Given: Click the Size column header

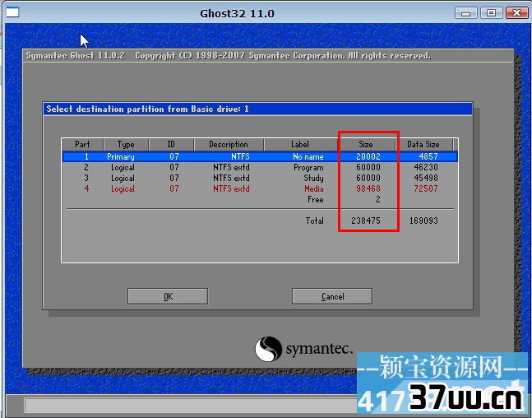Looking at the screenshot, I should pyautogui.click(x=366, y=144).
